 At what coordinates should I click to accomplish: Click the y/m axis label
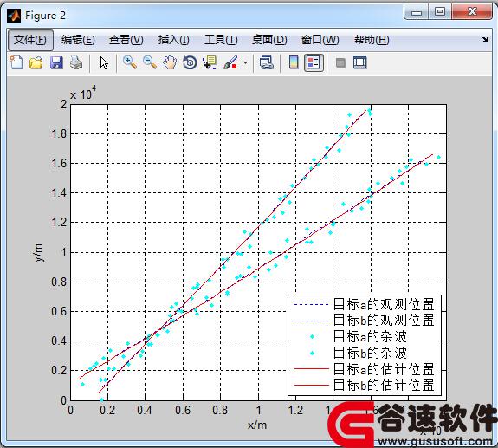38,253
